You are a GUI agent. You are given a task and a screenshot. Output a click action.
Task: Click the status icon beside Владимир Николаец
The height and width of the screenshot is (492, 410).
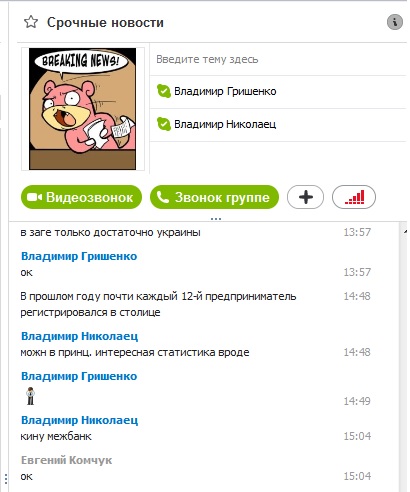tap(164, 124)
